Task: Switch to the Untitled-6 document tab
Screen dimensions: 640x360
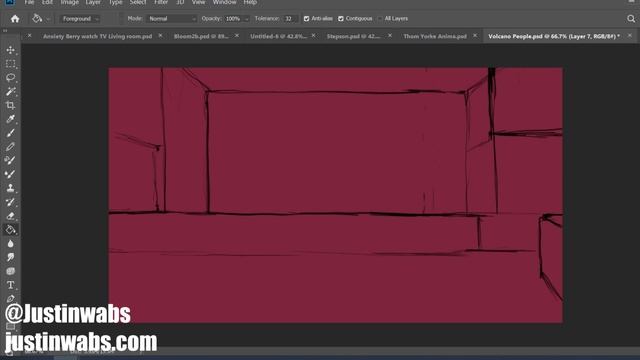Action: 278,36
